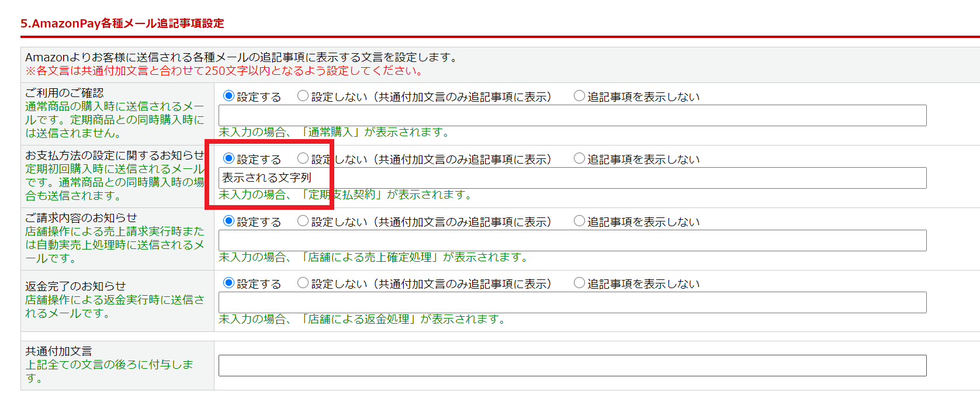Choose 追記事項を表示しない for お支払方法の設定に関するお知らせ

point(579,158)
